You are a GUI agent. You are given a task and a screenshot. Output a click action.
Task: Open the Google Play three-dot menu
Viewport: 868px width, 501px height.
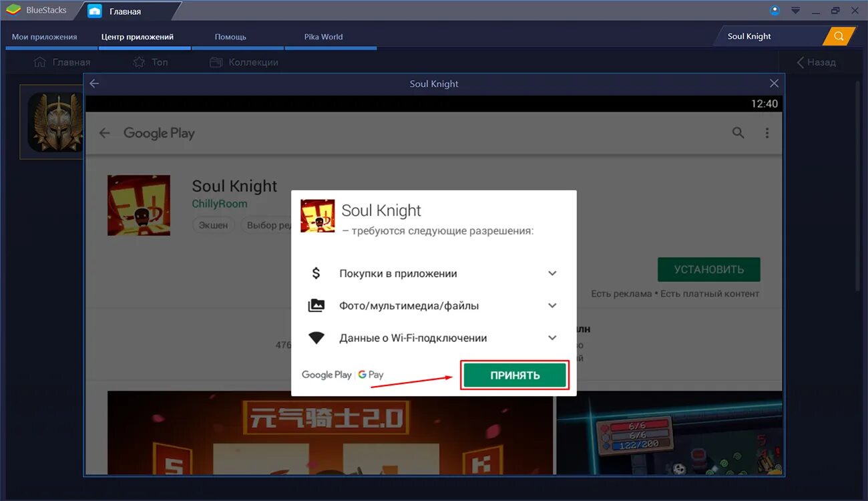click(767, 133)
